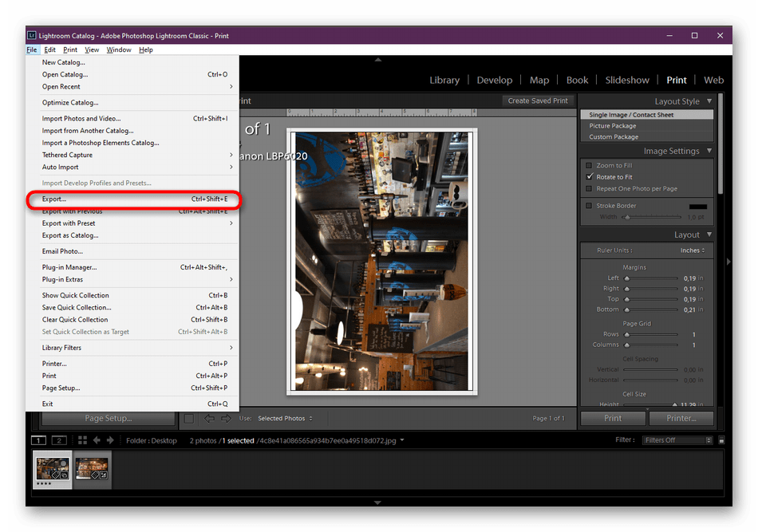
Task: Switch to the Slideshow module
Action: click(x=627, y=81)
